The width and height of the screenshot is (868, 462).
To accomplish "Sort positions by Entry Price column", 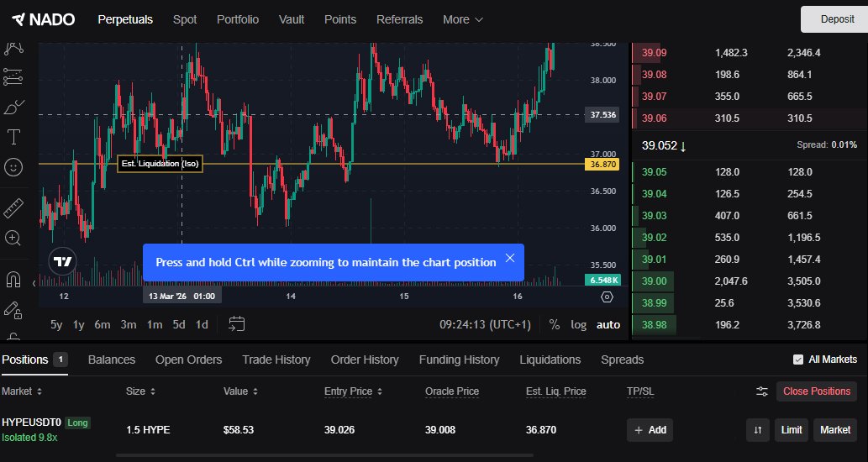I will pyautogui.click(x=353, y=391).
